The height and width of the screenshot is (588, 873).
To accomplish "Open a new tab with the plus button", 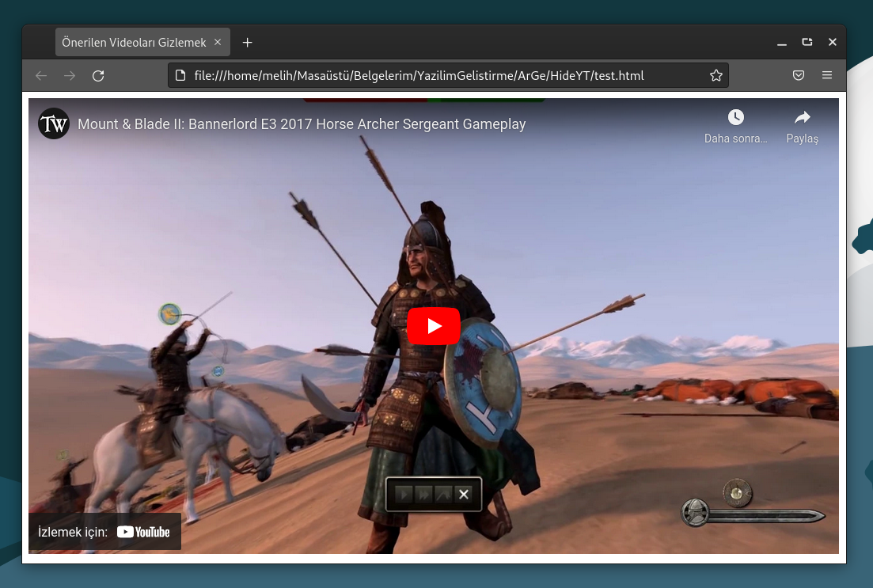I will pyautogui.click(x=247, y=42).
